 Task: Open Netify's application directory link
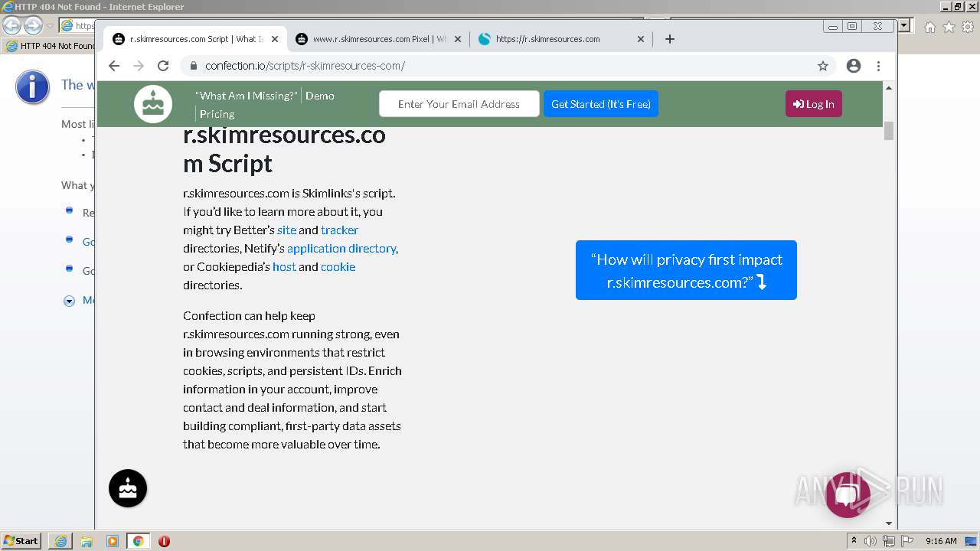tap(341, 249)
